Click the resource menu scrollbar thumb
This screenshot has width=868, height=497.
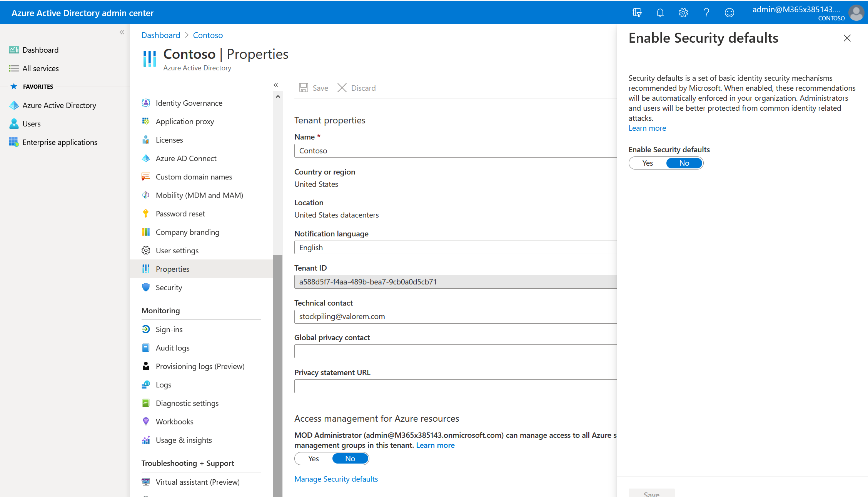[x=278, y=375]
